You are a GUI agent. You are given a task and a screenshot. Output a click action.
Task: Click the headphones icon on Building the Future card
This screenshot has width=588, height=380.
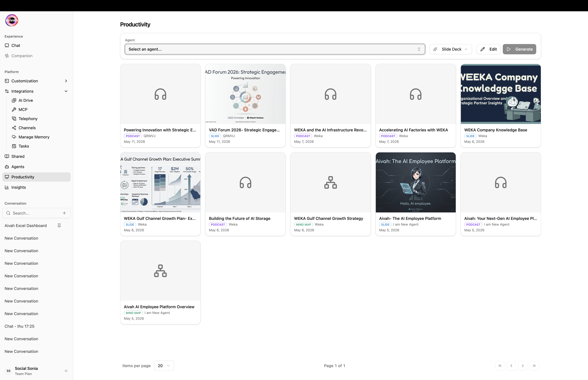(x=246, y=183)
